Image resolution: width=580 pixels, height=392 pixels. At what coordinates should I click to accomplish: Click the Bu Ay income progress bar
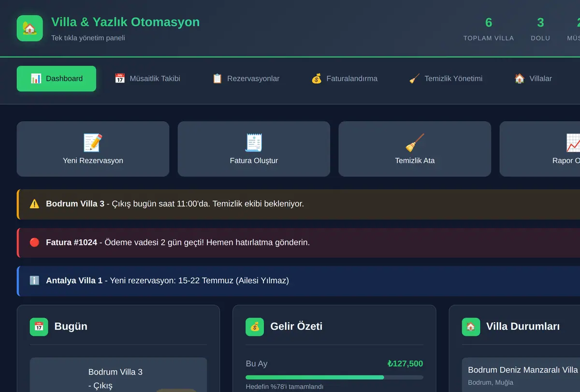334,377
